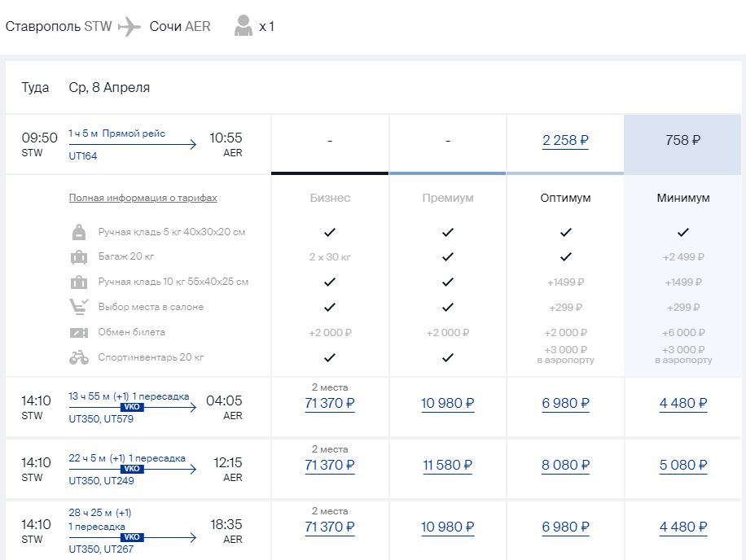The height and width of the screenshot is (560, 746).
Task: Choose 11 580 ₽ Премиум fare
Action: (447, 466)
